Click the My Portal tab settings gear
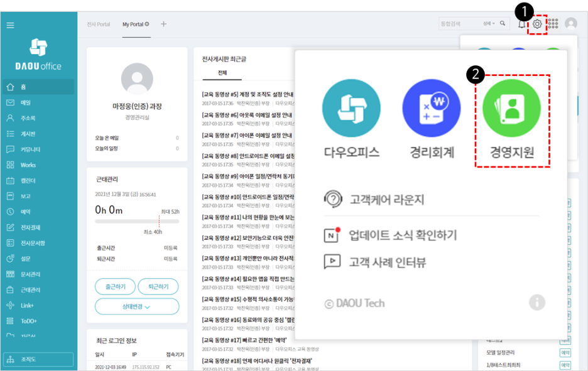Screen dimensions: 588x371 pyautogui.click(x=147, y=24)
